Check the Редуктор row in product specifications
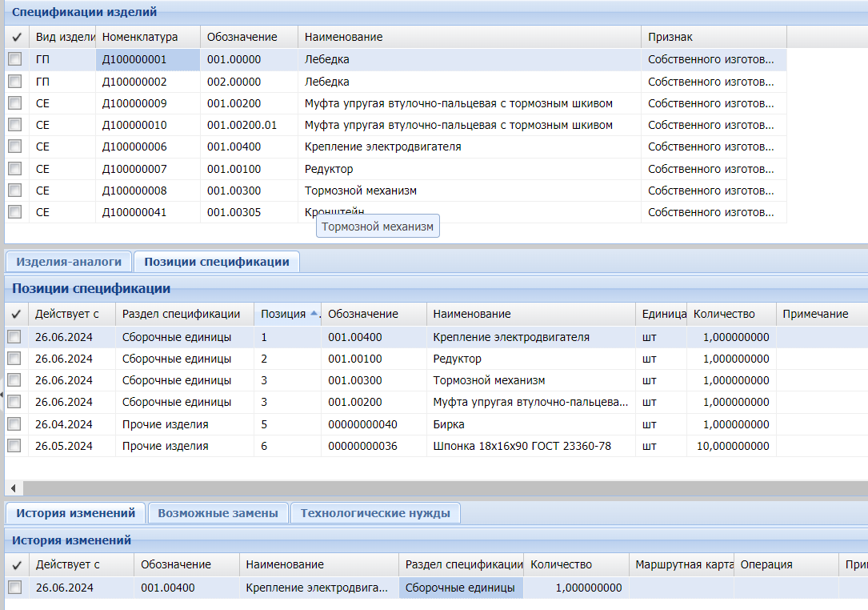 (15, 169)
